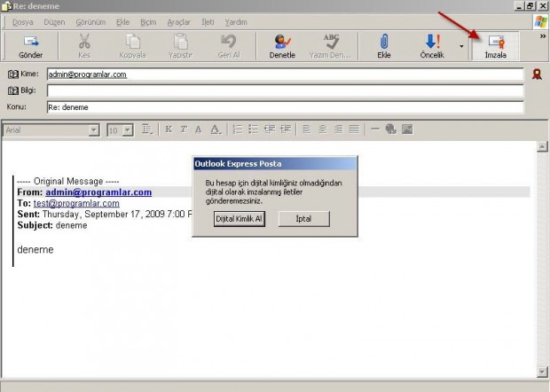Click the test@programlar.com To link
Screen dimensions: 550x392
point(76,203)
